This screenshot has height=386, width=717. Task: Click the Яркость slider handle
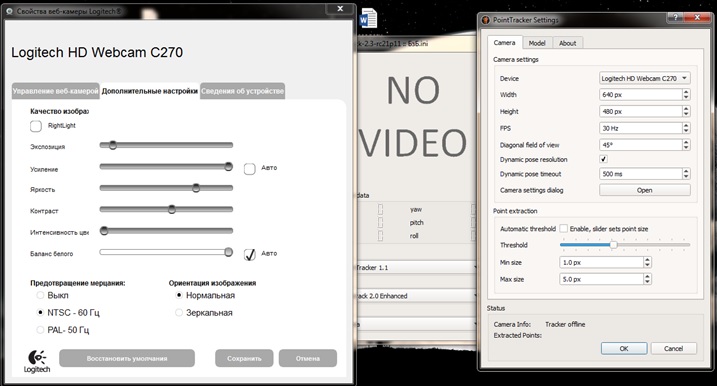pos(196,188)
